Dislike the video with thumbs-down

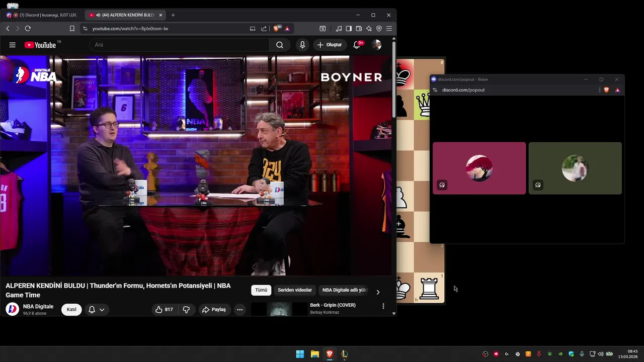click(186, 310)
